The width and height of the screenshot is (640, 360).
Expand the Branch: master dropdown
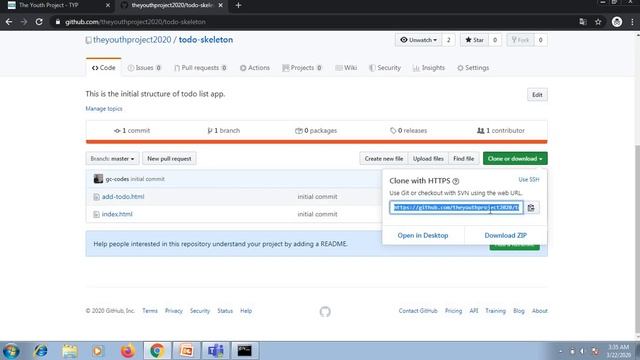tap(112, 158)
